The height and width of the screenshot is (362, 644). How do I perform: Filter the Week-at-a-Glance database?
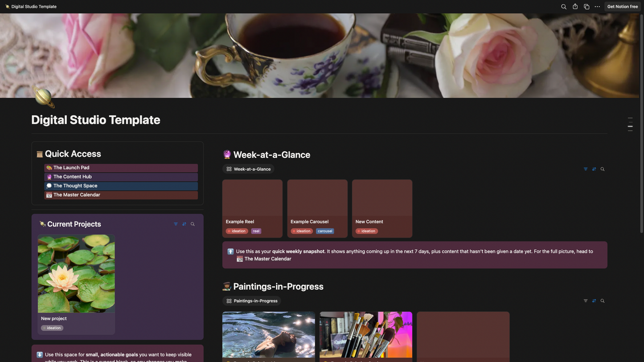tap(586, 169)
